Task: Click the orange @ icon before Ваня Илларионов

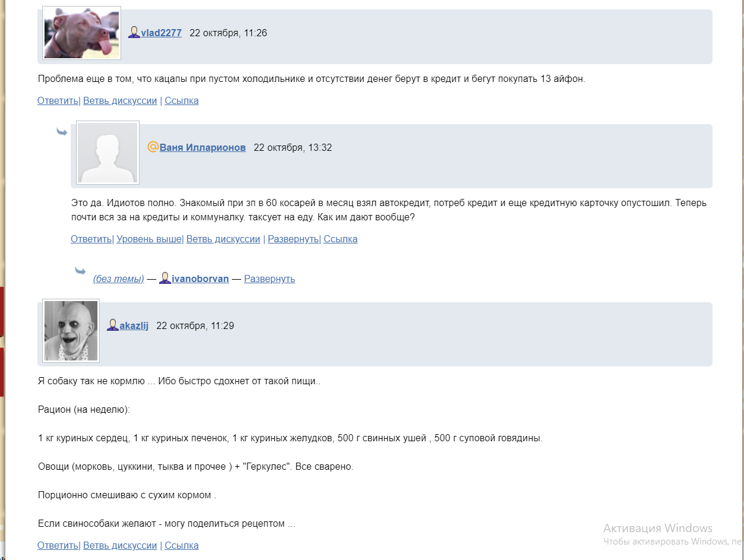Action: [x=153, y=147]
